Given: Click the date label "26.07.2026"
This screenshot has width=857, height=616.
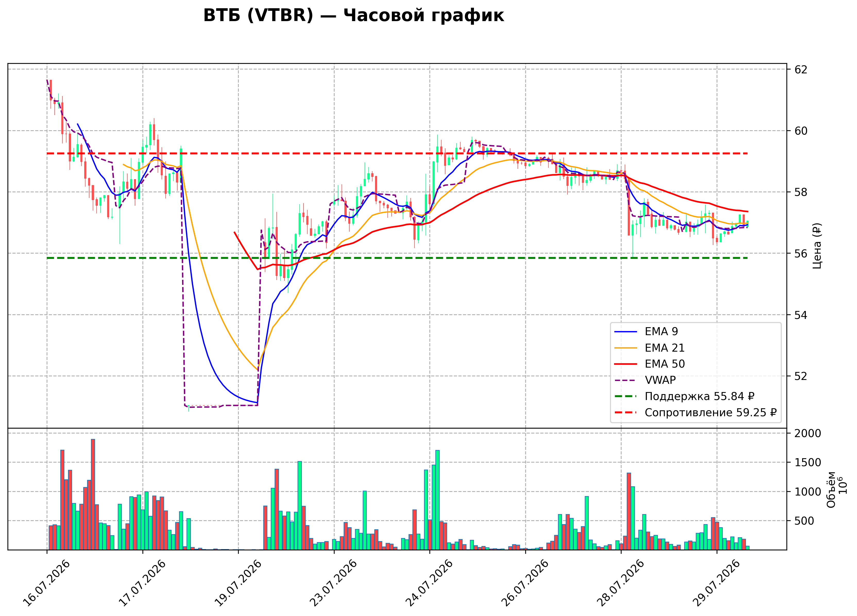Looking at the screenshot, I should tap(525, 583).
